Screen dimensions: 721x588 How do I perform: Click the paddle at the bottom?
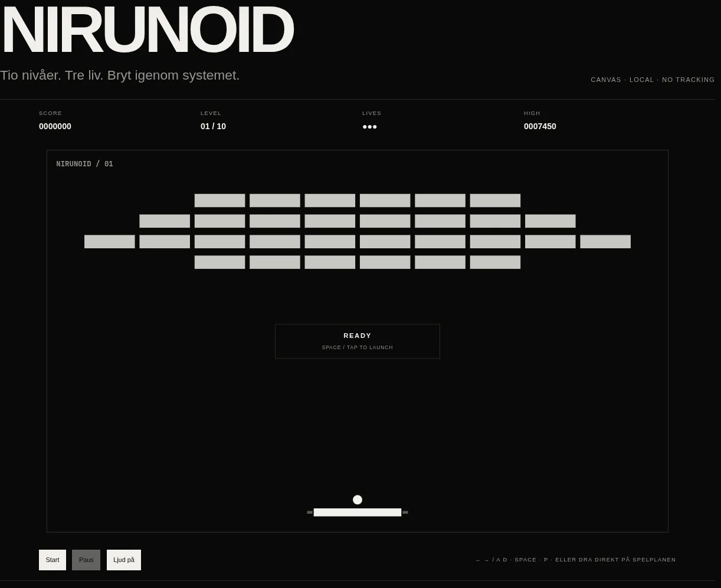pyautogui.click(x=358, y=513)
